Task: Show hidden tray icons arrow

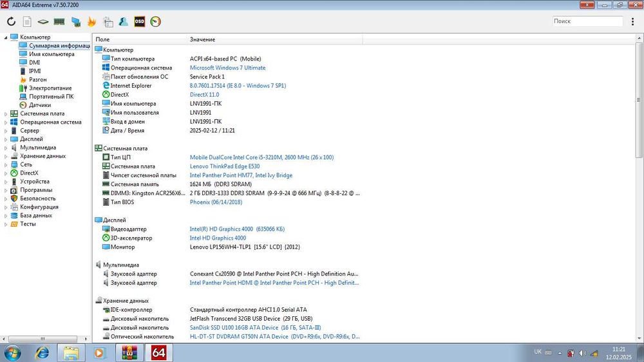Action: (560, 353)
